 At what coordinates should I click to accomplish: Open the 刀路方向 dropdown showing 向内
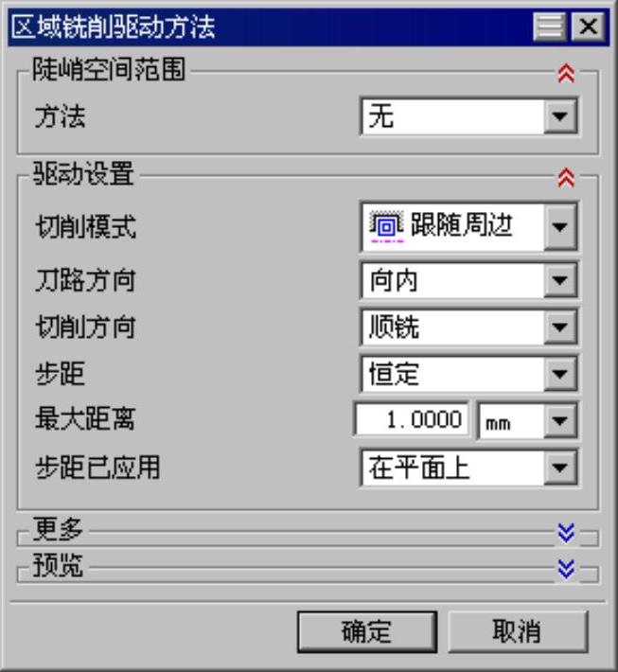coord(468,281)
